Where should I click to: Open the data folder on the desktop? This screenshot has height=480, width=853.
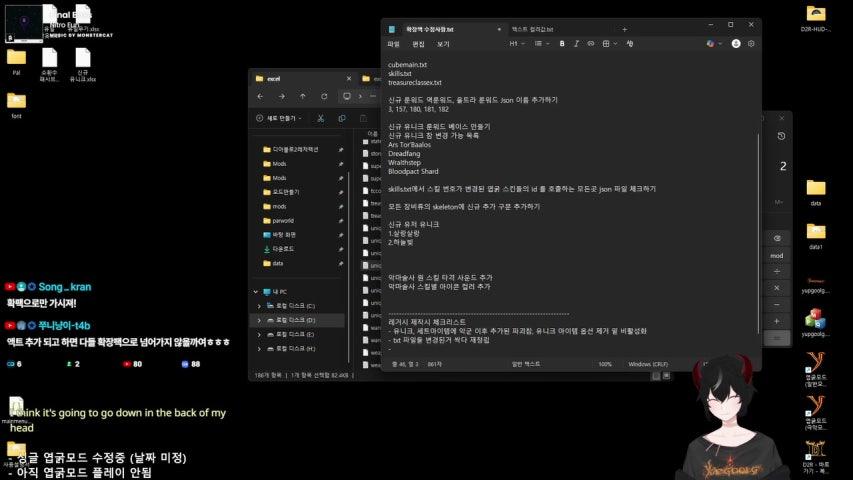[x=815, y=190]
